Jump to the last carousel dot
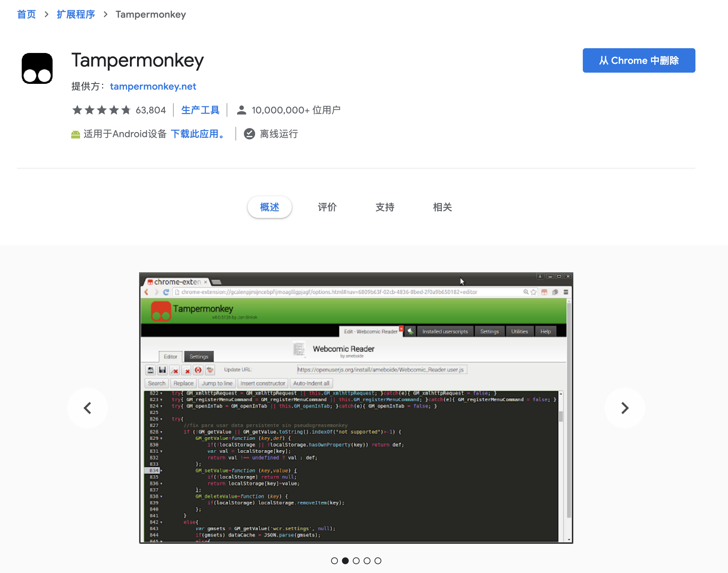The image size is (728, 573). point(378,561)
